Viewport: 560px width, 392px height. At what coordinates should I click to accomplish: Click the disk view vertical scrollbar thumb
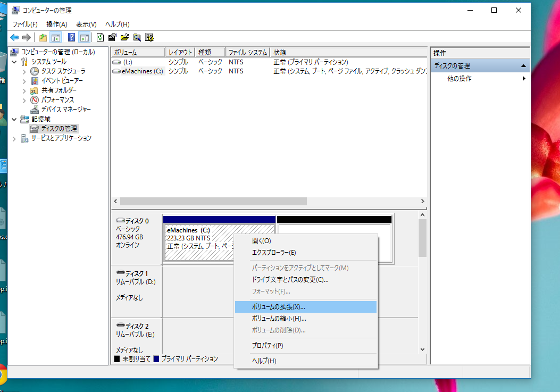pos(422,238)
